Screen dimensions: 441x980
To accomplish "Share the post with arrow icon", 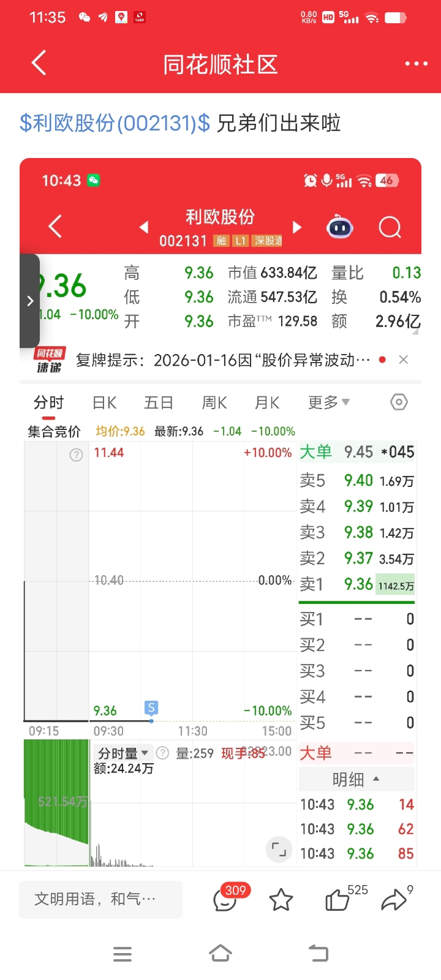I will [x=396, y=899].
